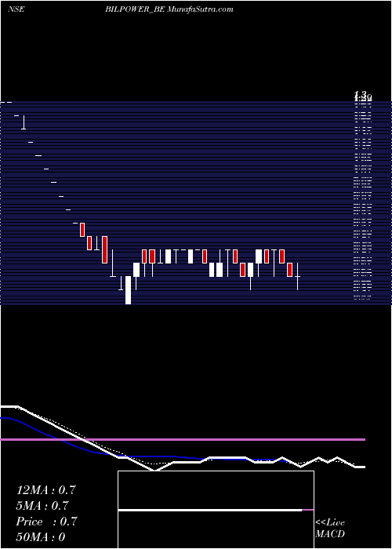The image size is (392, 549).
Task: Click the 5MA : 0.7 value
Action: click(x=42, y=506)
